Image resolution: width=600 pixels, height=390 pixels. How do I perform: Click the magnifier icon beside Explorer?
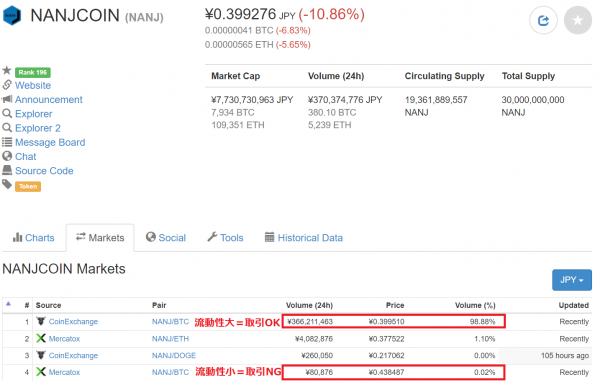[7, 113]
